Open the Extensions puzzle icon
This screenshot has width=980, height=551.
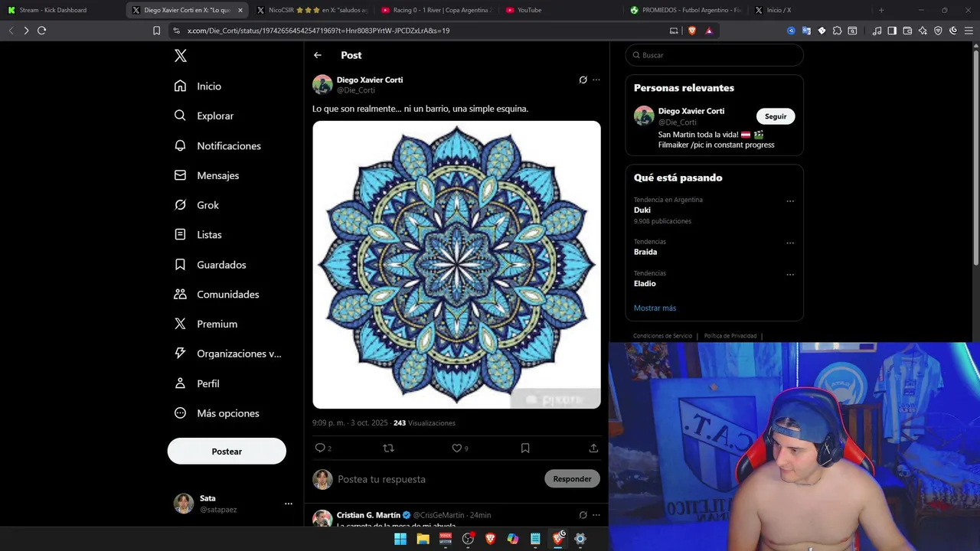point(837,31)
